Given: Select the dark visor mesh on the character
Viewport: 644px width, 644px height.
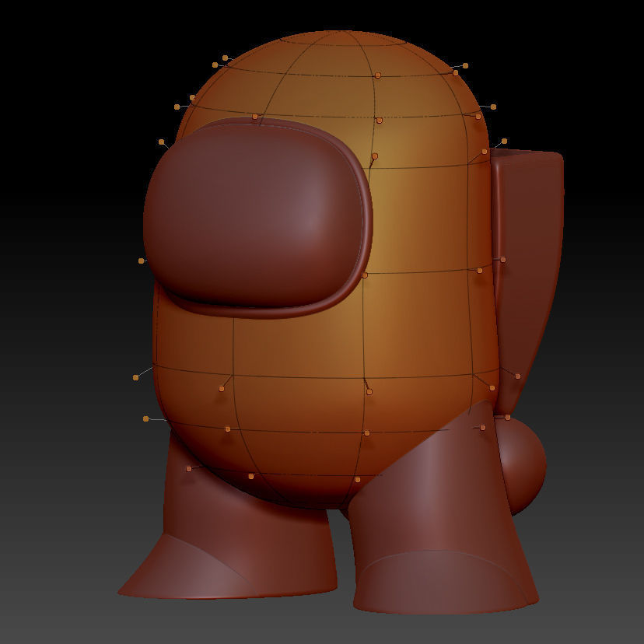Looking at the screenshot, I should pos(258,218).
